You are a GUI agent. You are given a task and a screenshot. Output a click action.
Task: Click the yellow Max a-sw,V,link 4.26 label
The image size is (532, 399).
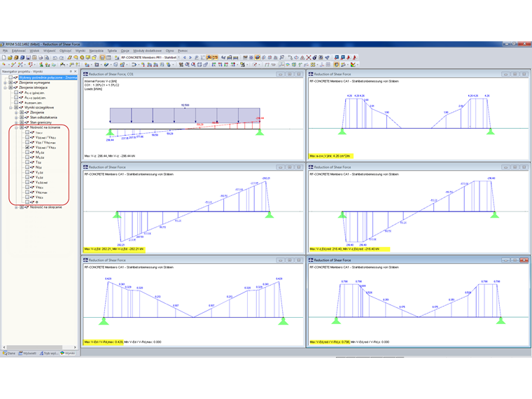click(x=331, y=156)
